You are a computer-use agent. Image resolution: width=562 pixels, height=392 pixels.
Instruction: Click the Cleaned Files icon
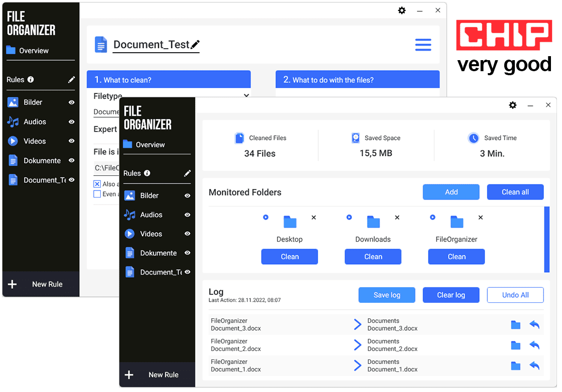pyautogui.click(x=239, y=138)
